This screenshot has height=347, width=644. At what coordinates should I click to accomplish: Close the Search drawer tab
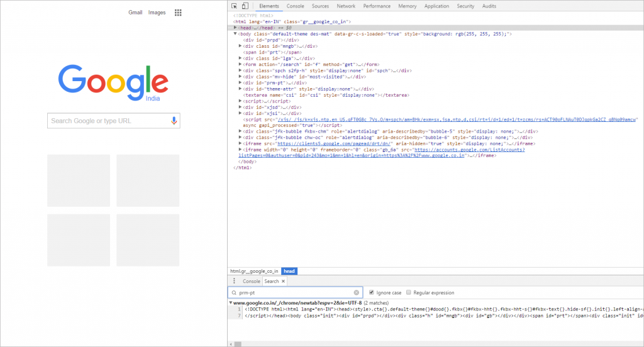pyautogui.click(x=283, y=282)
